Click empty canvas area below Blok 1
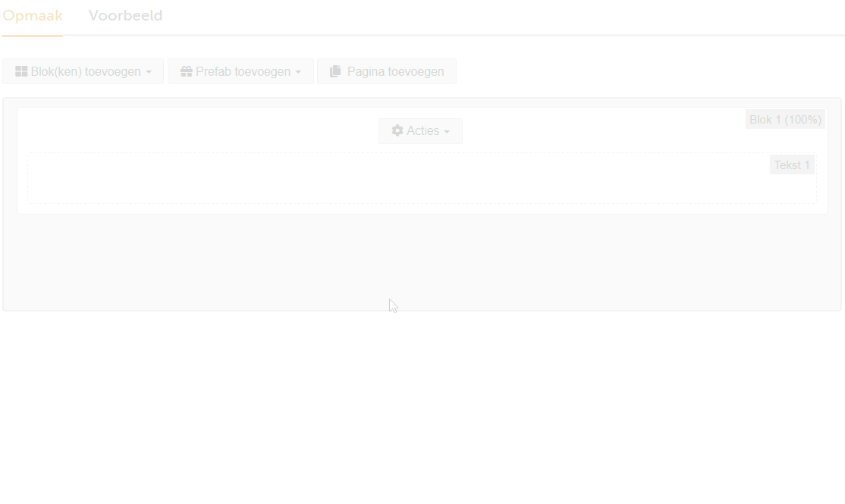This screenshot has width=845, height=504. [422, 261]
